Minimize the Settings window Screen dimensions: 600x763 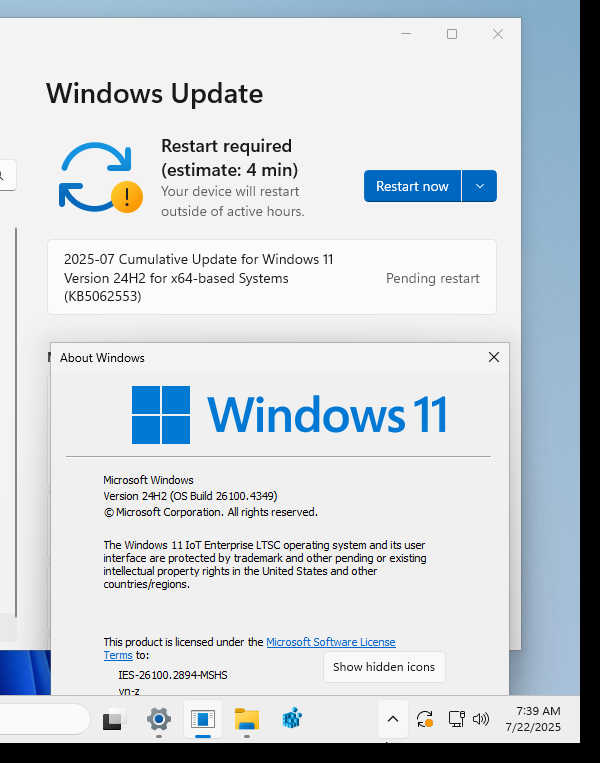point(406,34)
